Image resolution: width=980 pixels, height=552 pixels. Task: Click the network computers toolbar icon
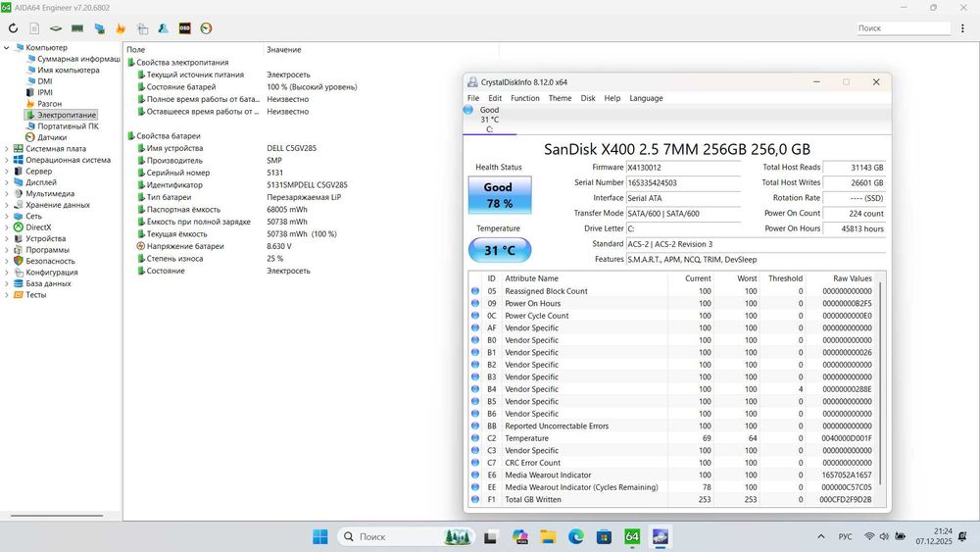[99, 28]
